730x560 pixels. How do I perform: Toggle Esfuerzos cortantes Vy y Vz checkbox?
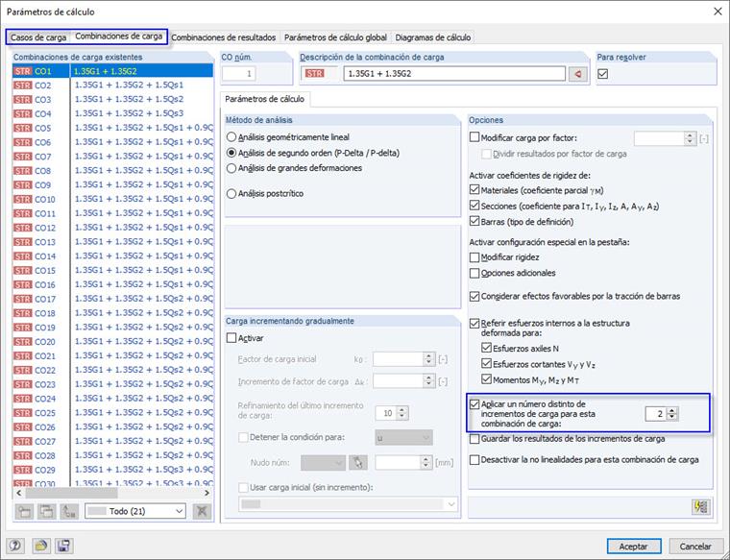487,364
